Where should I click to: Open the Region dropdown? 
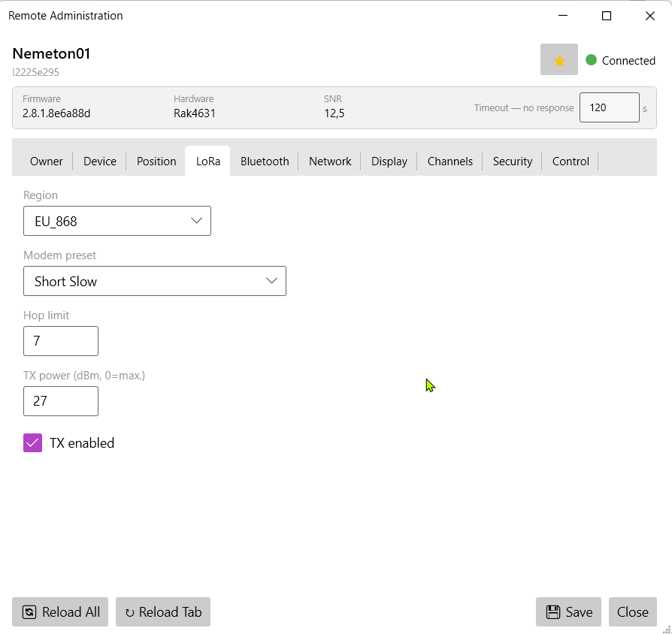[117, 221]
